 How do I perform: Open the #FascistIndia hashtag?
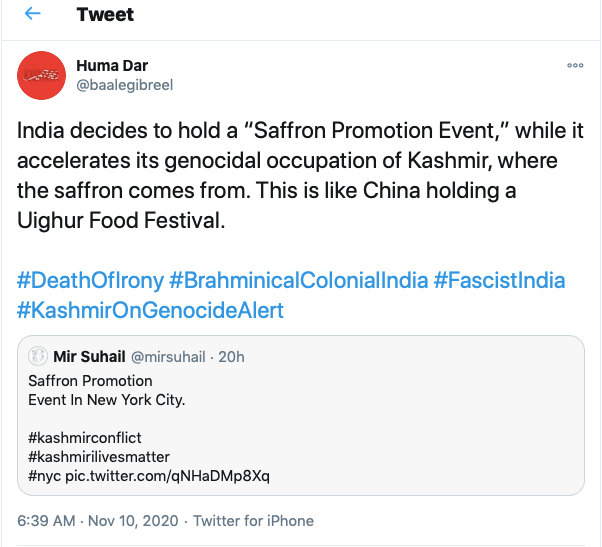pos(499,281)
